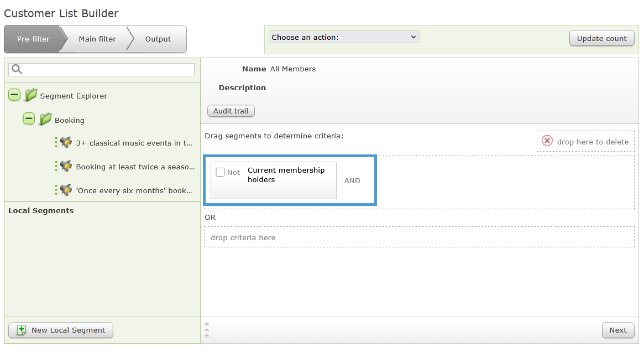The image size is (644, 352).
Task: Click the green plus New Local Segment icon
Action: point(22,330)
